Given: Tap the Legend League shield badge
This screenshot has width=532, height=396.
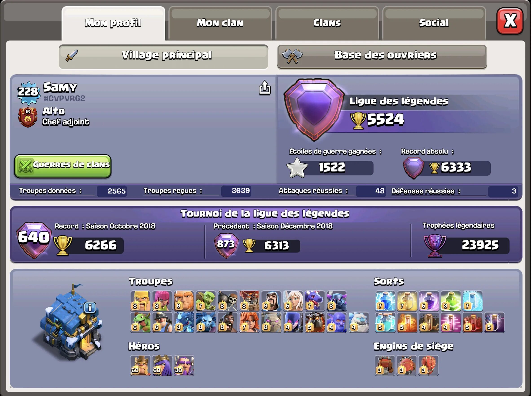Looking at the screenshot, I should 314,109.
